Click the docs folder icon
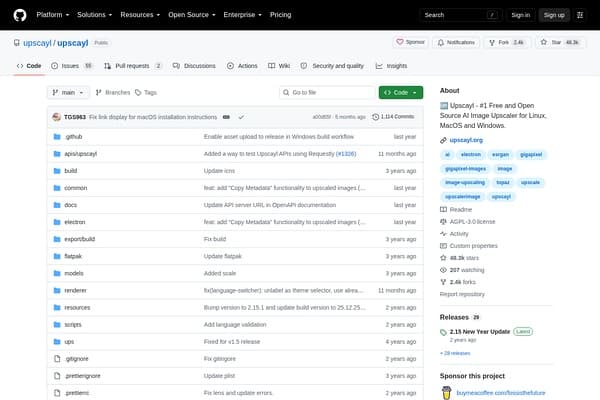600x400 pixels. pyautogui.click(x=57, y=205)
